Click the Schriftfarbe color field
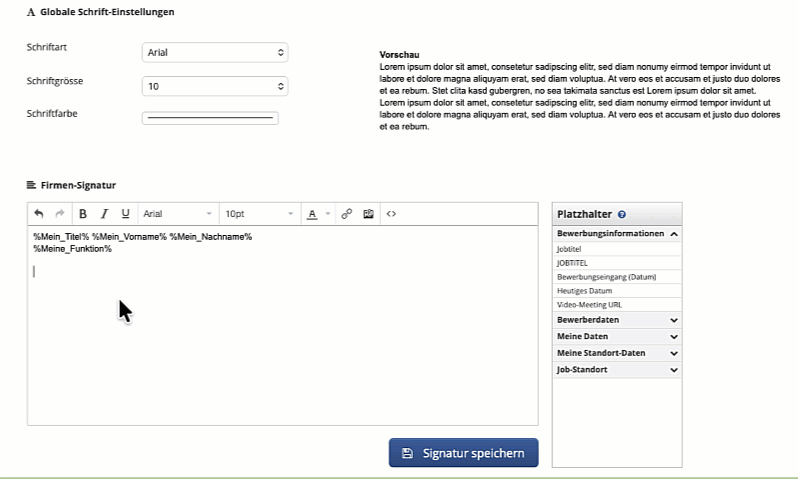 tap(210, 118)
